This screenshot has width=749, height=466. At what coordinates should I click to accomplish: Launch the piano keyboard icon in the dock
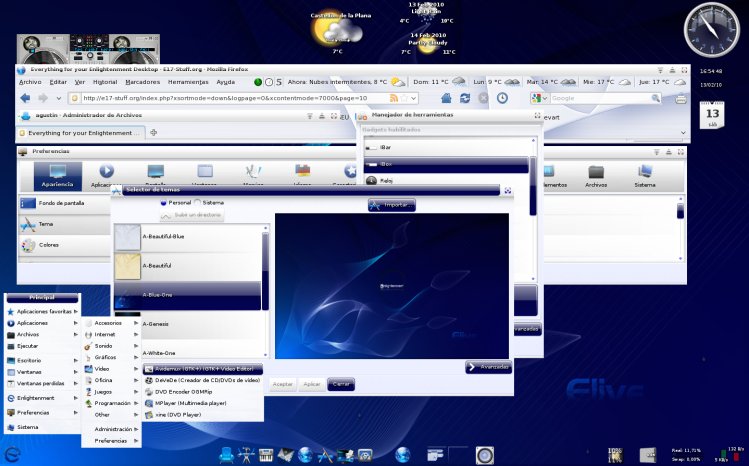266,455
